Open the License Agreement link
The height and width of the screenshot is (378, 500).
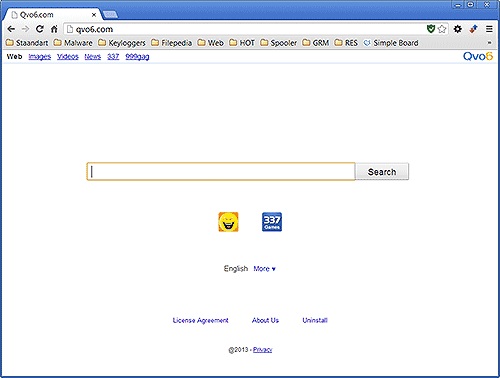(x=201, y=320)
